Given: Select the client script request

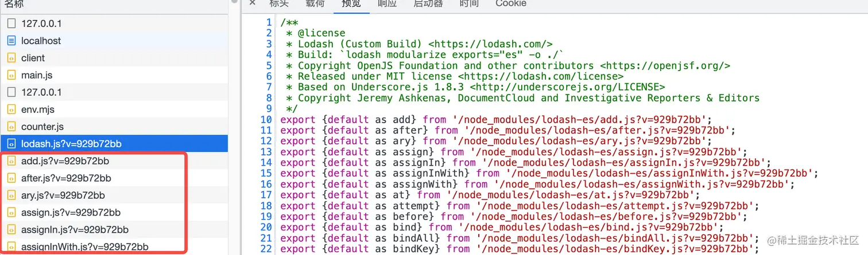Looking at the screenshot, I should coord(114,58).
